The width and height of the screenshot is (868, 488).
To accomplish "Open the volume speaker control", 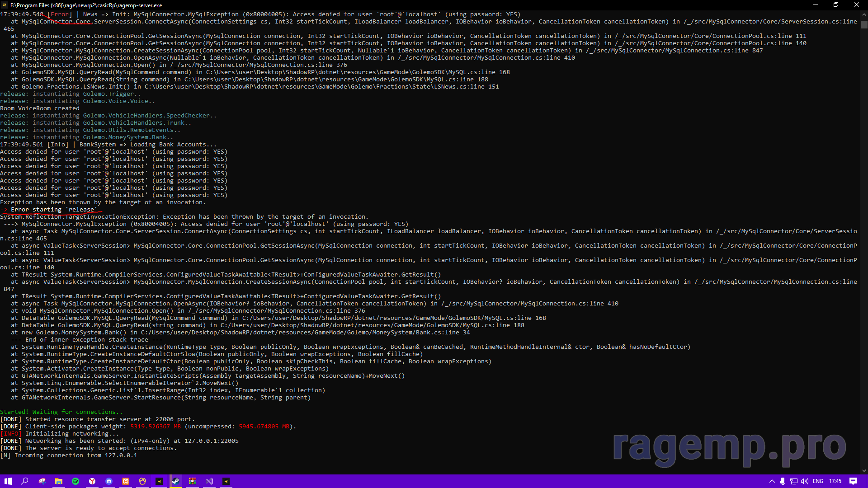I will pyautogui.click(x=805, y=481).
